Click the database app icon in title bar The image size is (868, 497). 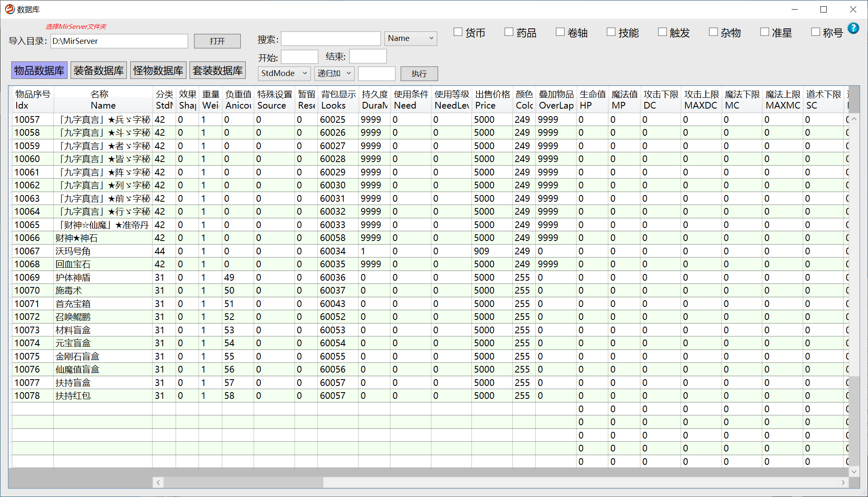[9, 9]
